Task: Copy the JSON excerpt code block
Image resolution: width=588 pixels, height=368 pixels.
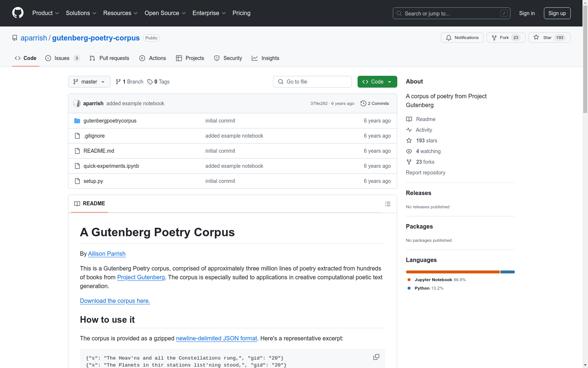Action: pos(376,357)
